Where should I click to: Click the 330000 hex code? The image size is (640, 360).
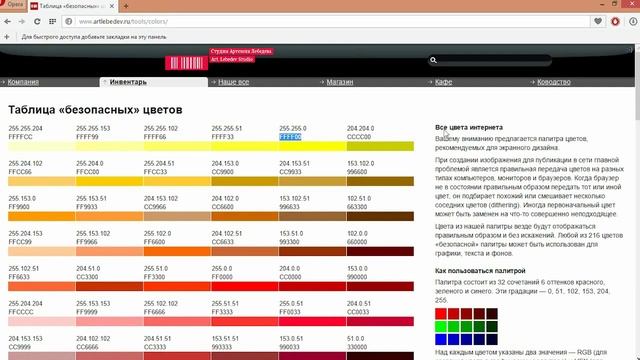point(357,347)
